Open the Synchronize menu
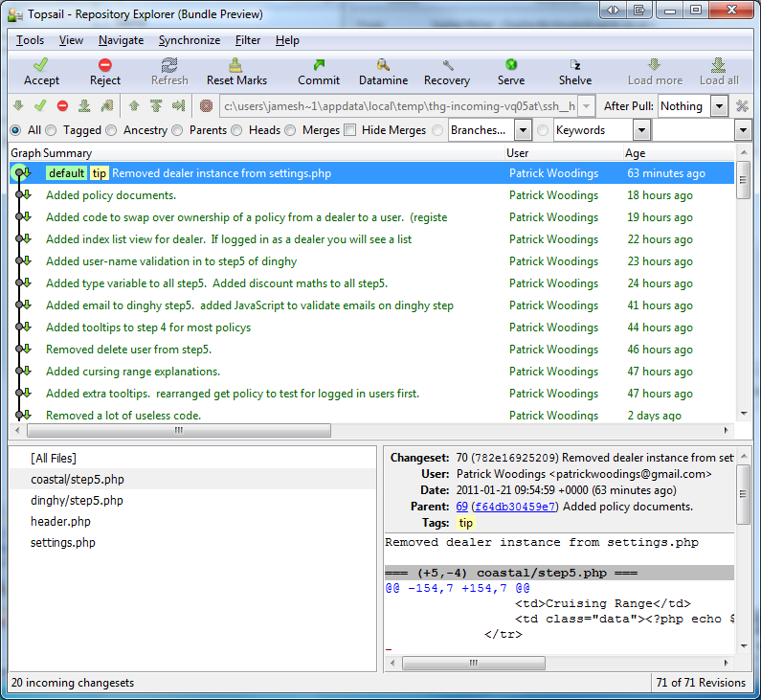The image size is (761, 700). click(190, 40)
